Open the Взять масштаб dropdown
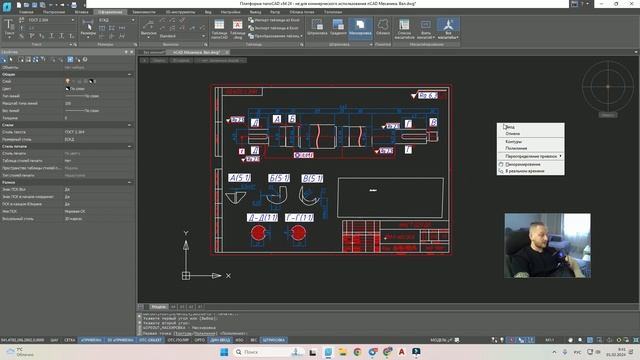640x360 pixels. (426, 29)
